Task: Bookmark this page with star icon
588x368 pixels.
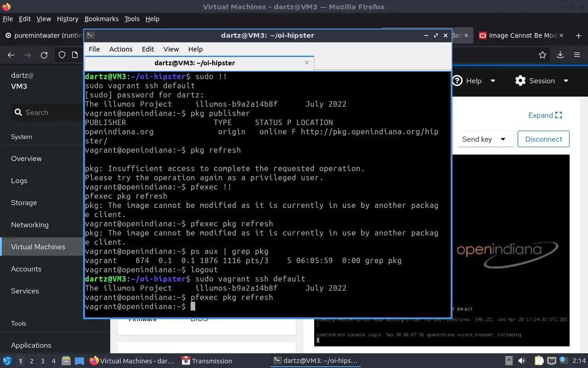Action: [543, 55]
